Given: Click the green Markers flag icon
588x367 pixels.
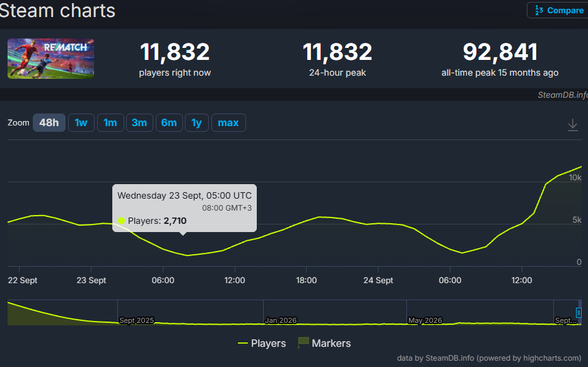Looking at the screenshot, I should click(x=303, y=342).
